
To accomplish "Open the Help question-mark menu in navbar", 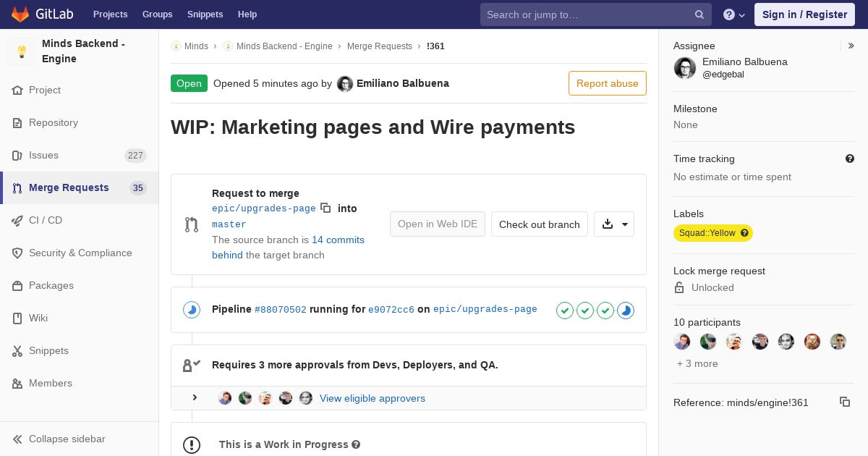I will pos(734,14).
